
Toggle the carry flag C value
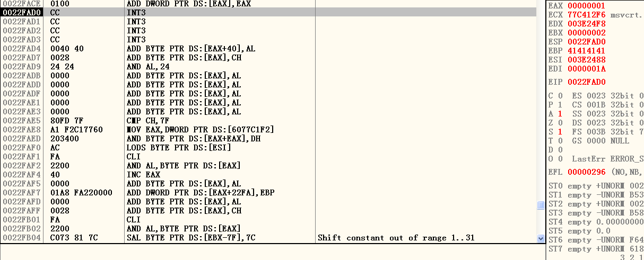pyautogui.click(x=559, y=96)
